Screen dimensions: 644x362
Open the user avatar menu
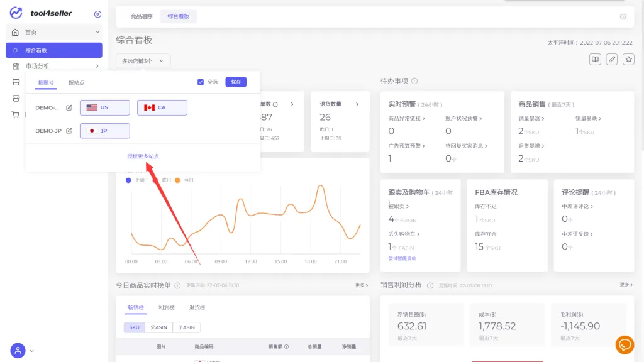pyautogui.click(x=18, y=351)
